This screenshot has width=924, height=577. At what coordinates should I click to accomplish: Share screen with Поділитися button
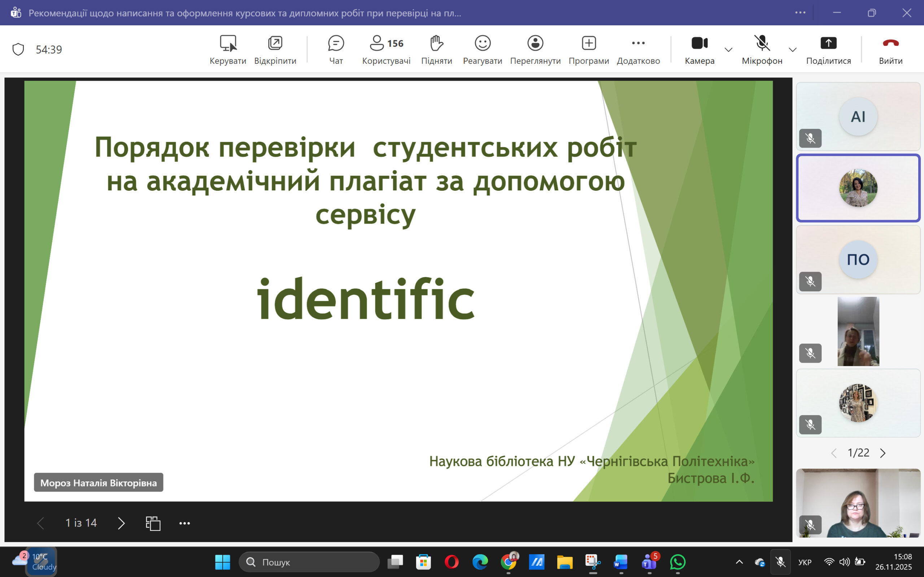(x=828, y=50)
